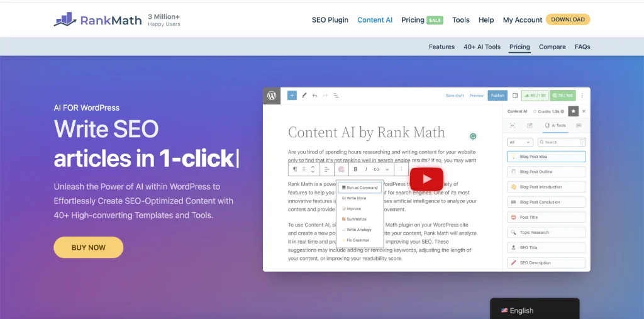Go to My Account
Viewport: 644px width, 319px height.
coord(523,20)
